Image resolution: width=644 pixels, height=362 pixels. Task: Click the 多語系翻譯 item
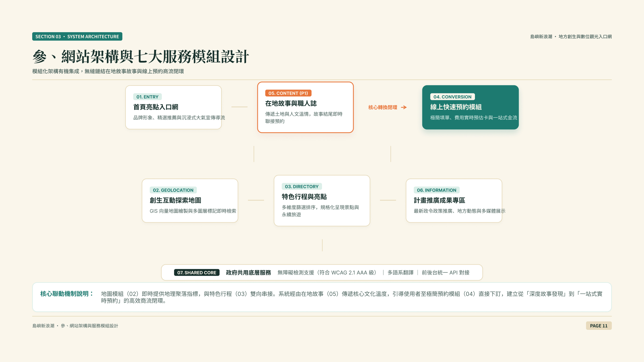click(401, 272)
